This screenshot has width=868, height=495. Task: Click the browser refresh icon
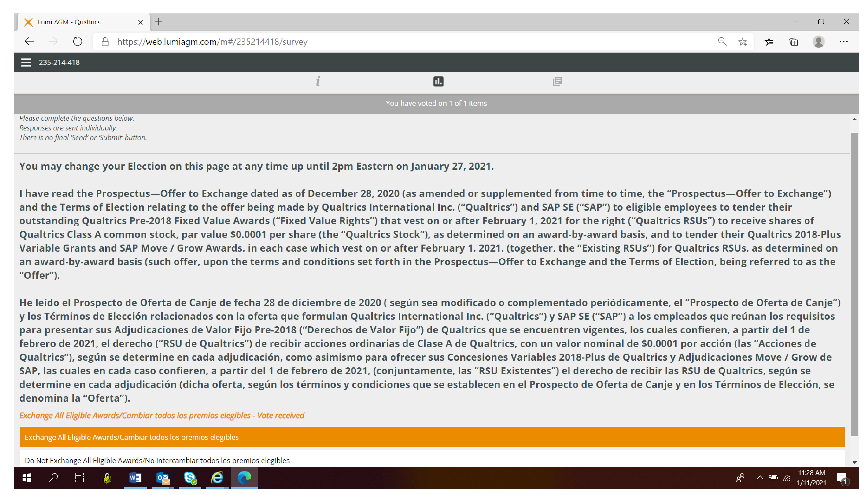[x=77, y=41]
